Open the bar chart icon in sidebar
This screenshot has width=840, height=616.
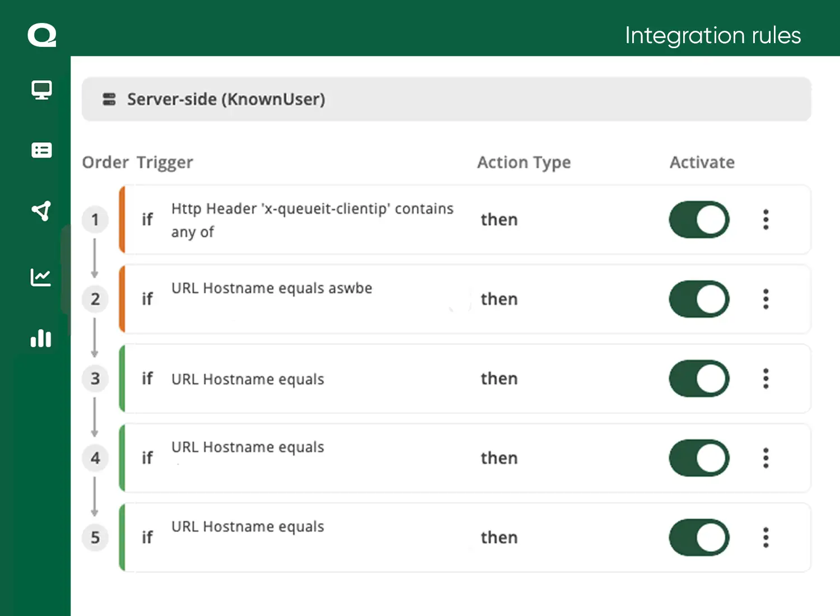click(x=41, y=338)
